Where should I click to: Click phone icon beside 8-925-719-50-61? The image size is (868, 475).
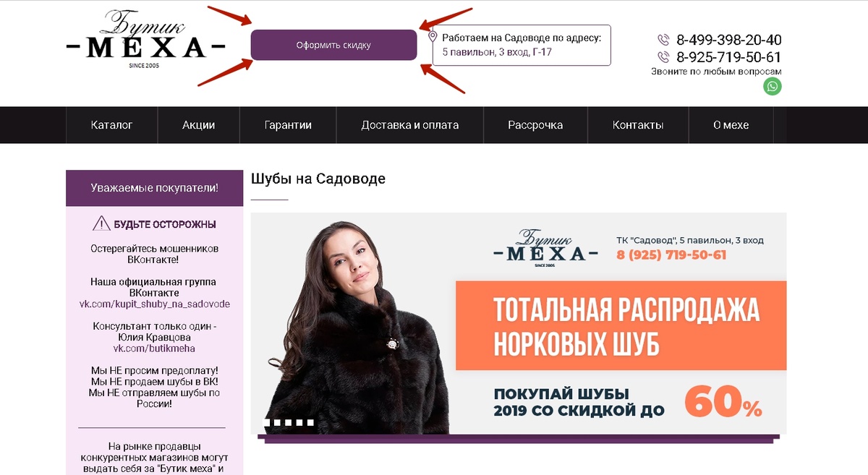click(663, 57)
